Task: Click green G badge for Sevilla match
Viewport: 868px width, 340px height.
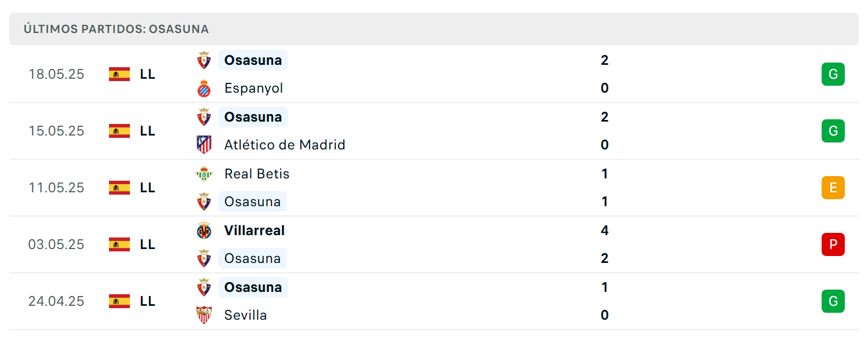Action: pyautogui.click(x=833, y=301)
